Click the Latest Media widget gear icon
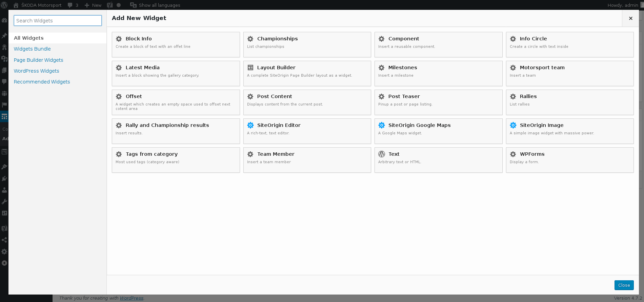Screen dimensions: 644x302 (x=119, y=68)
